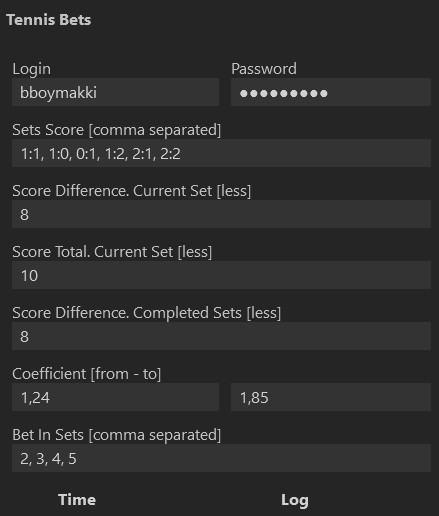This screenshot has height=516, width=439.
Task: Click the Score Difference Current Set field
Action: [x=221, y=214]
